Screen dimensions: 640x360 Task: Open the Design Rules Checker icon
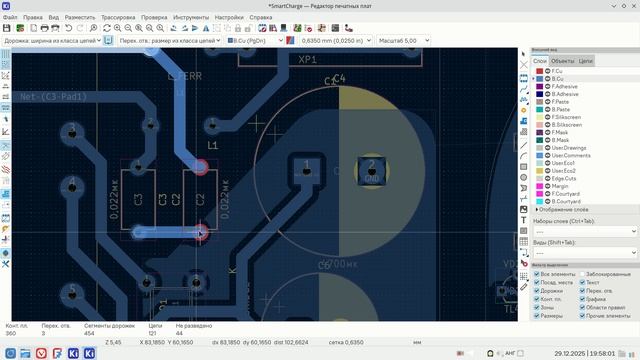pyautogui.click(x=308, y=28)
